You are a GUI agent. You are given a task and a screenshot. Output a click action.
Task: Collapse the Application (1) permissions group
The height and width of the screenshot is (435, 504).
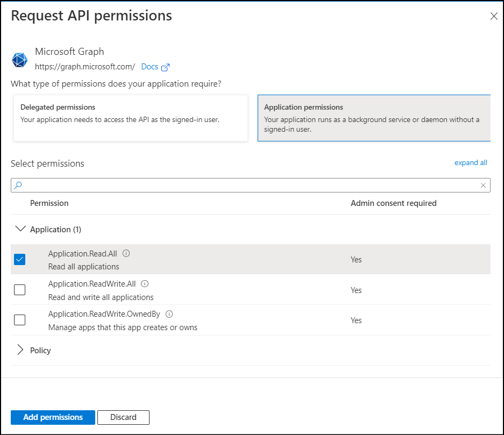pyautogui.click(x=20, y=229)
